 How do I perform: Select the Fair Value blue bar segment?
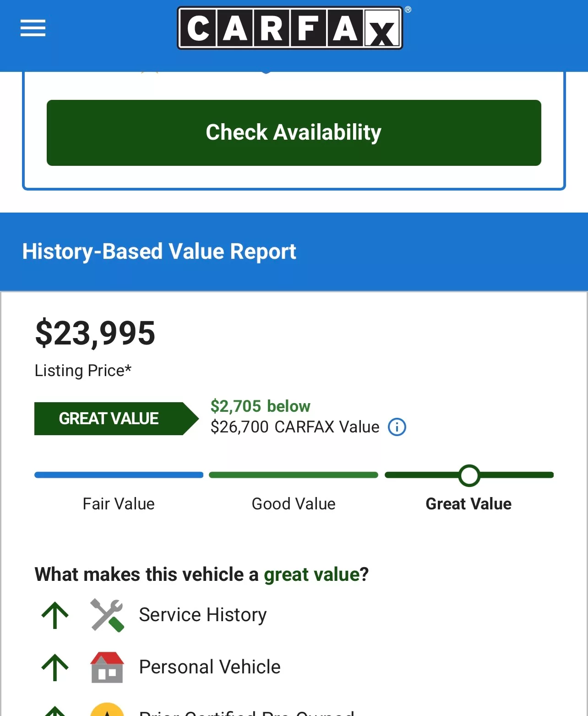pyautogui.click(x=119, y=475)
